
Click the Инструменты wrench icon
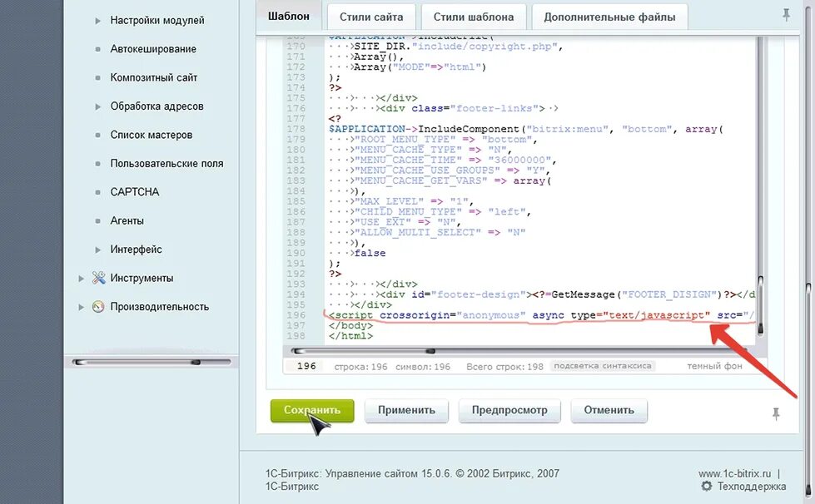[x=98, y=278]
